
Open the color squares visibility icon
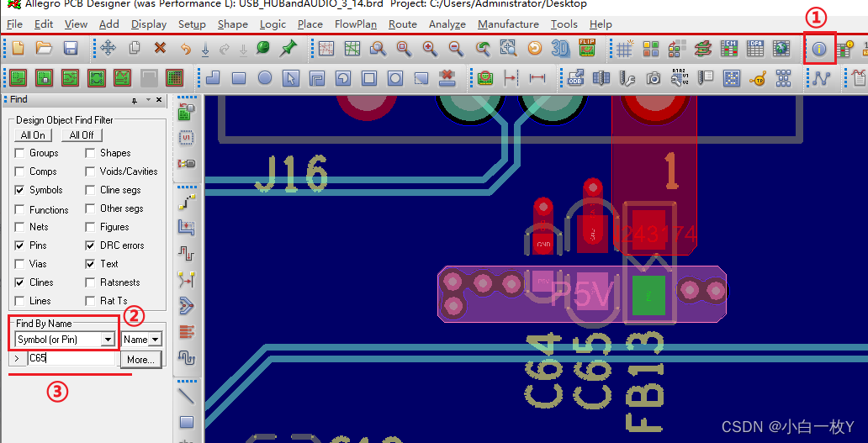(x=650, y=49)
